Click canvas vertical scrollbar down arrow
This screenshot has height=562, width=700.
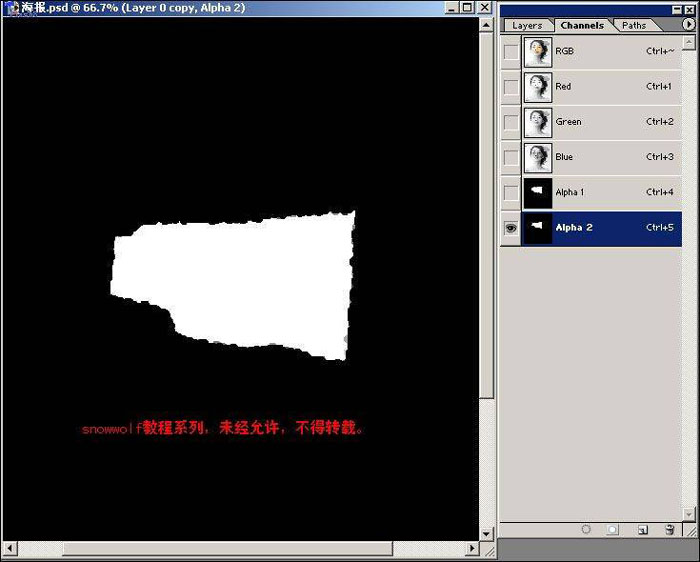(487, 534)
